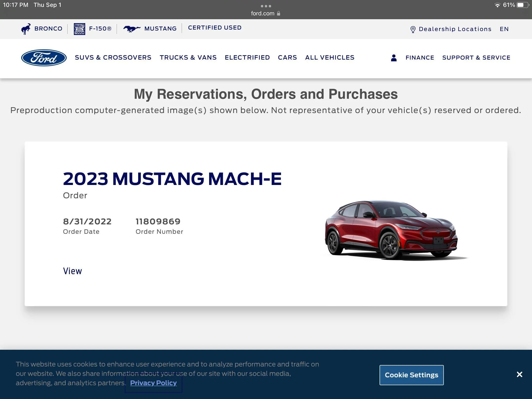Image resolution: width=532 pixels, height=399 pixels.
Task: Click the Mustang pony icon
Action: 132,29
